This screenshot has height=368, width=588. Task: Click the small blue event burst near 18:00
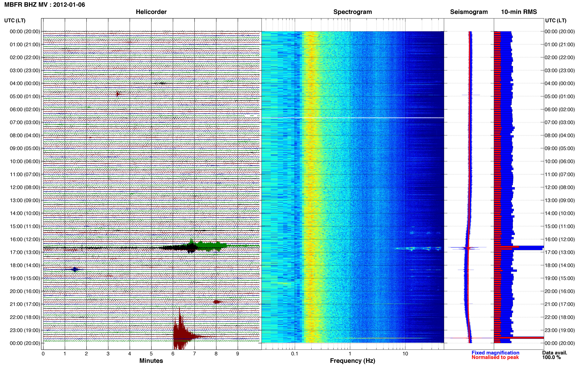pyautogui.click(x=75, y=269)
